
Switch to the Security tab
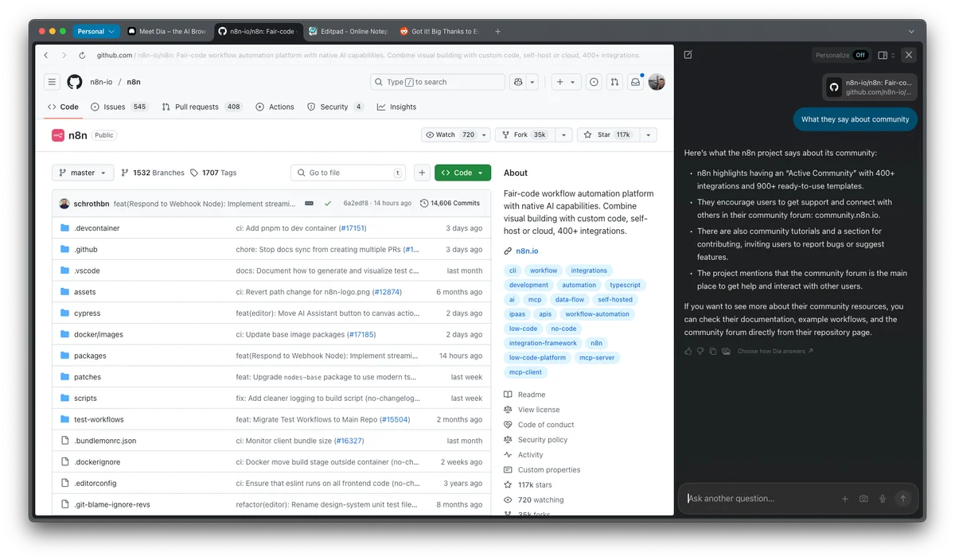pos(335,107)
